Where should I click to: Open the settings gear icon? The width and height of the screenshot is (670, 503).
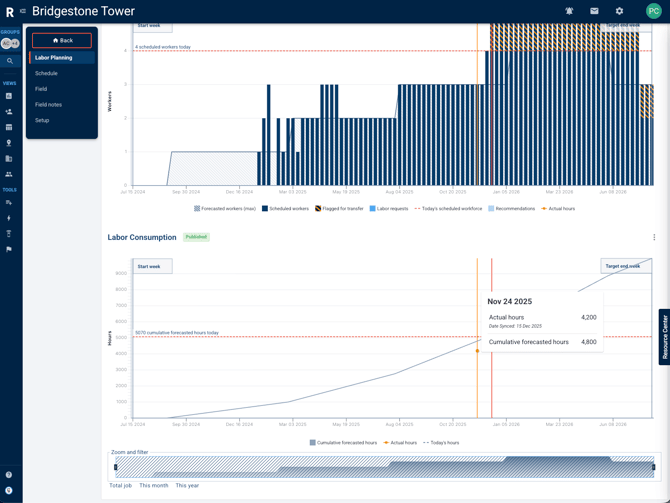point(619,11)
